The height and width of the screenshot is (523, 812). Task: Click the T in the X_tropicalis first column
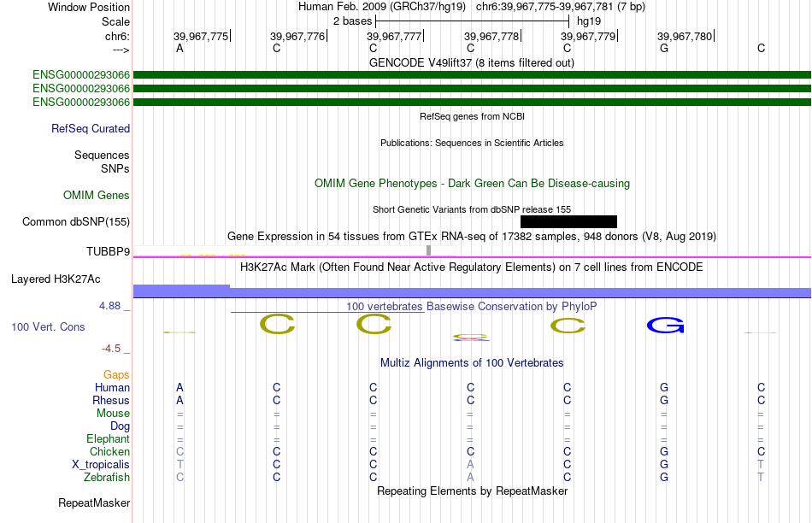179,465
